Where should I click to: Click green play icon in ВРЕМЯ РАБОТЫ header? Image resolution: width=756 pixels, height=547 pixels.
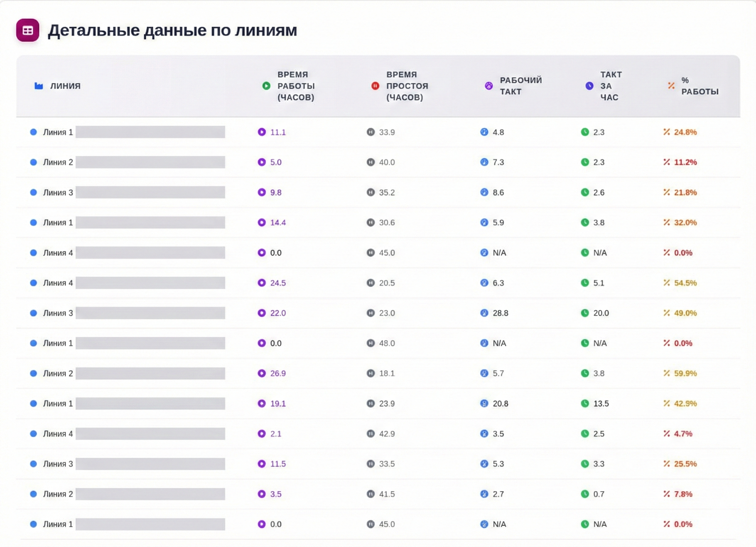coord(266,86)
